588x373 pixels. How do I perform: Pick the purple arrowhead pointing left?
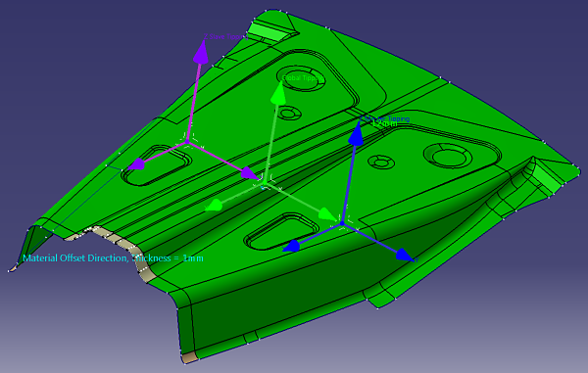click(x=136, y=164)
